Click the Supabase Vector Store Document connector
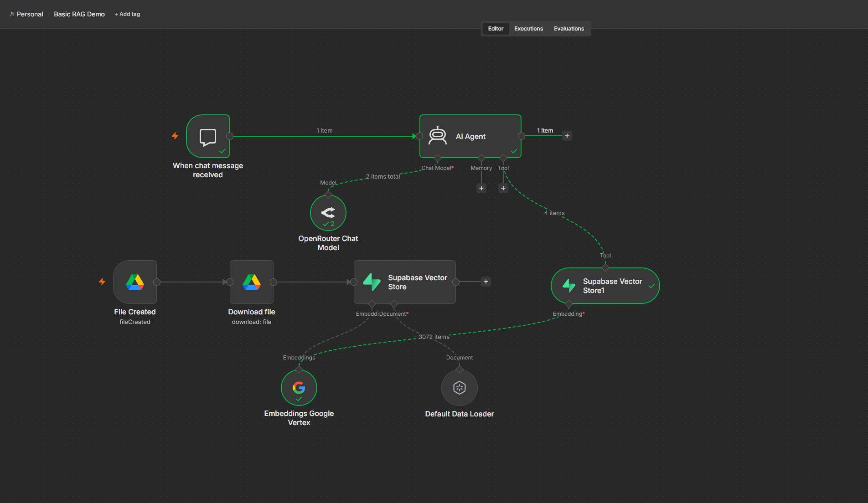Screen dimensions: 868x503 (394, 304)
